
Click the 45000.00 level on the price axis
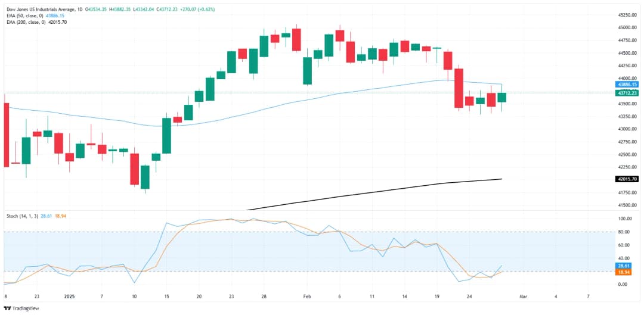click(627, 27)
